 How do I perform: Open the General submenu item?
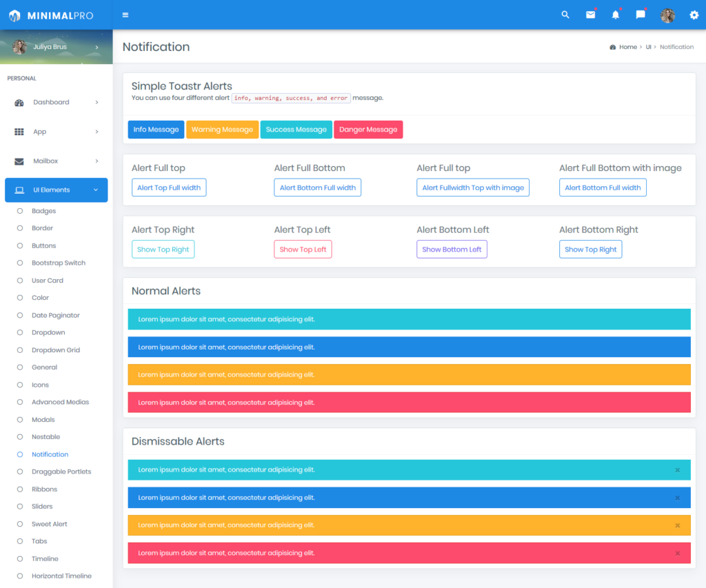point(44,367)
